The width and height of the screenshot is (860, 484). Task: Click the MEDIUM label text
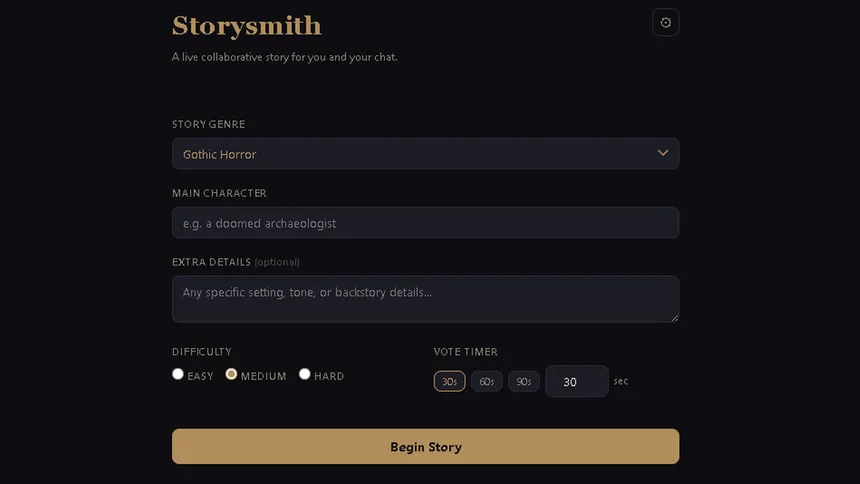click(263, 376)
